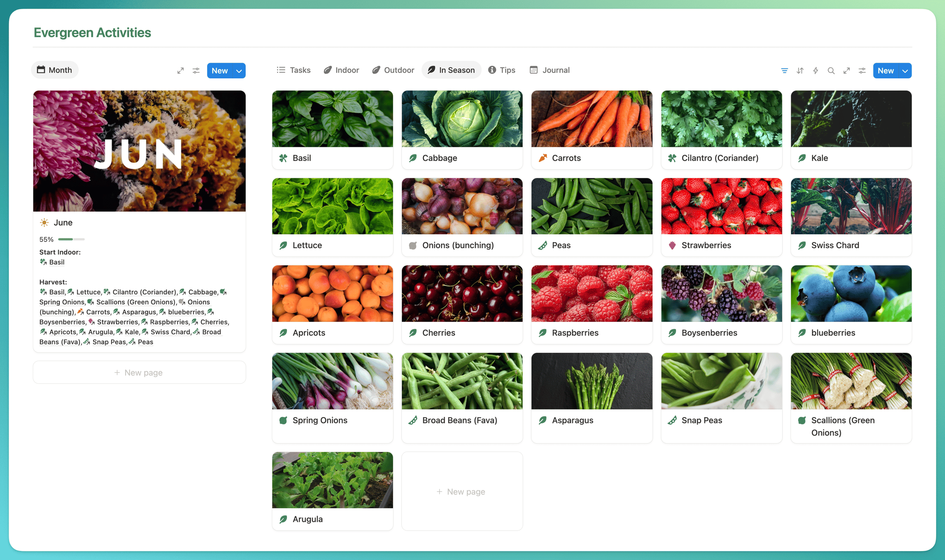
Task: Click the leaf icon on Arugula card
Action: 283,519
